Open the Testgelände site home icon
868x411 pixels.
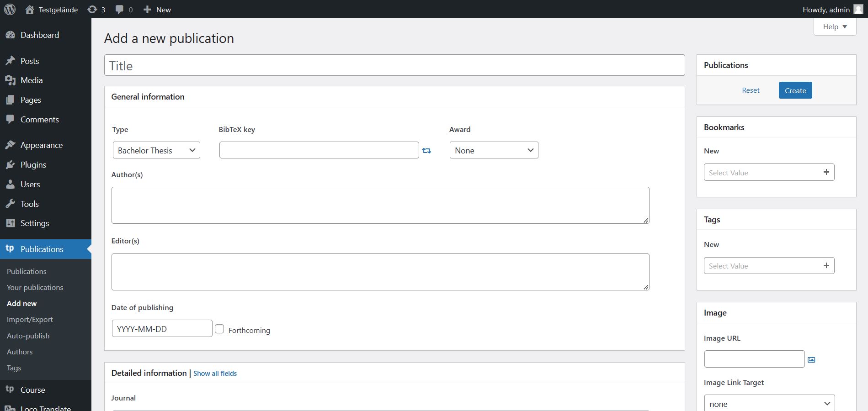click(30, 10)
